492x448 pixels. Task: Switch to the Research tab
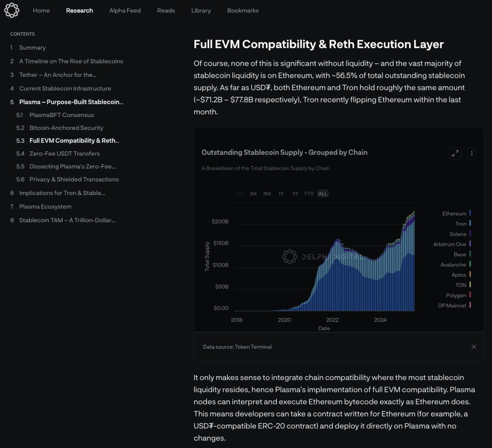coord(80,10)
